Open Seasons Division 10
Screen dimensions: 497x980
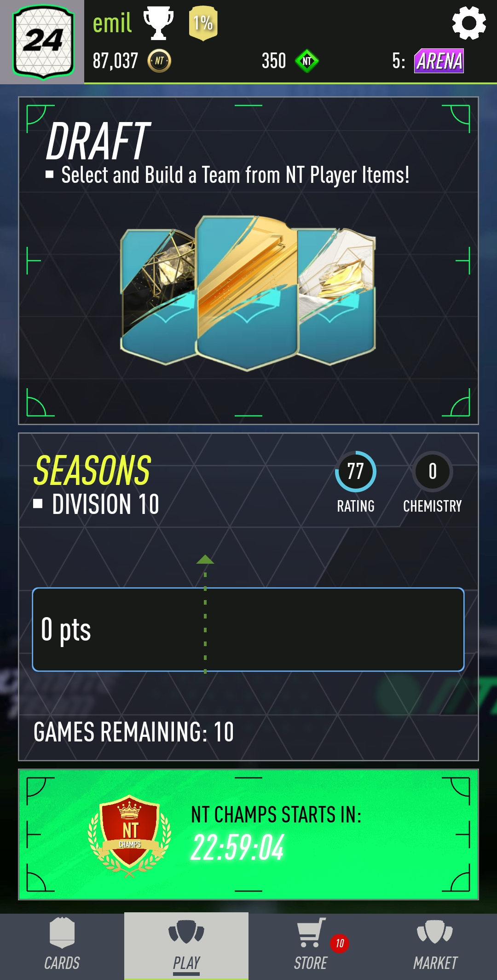248,597
